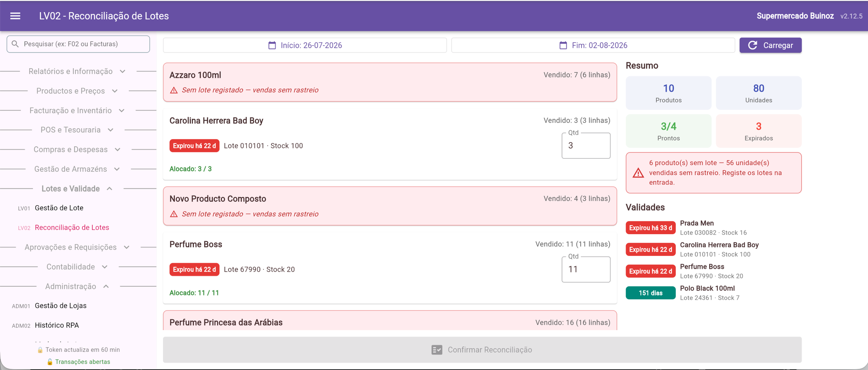Click the warning icon on Azzaro 100ml card
This screenshot has height=370, width=868.
tap(174, 90)
